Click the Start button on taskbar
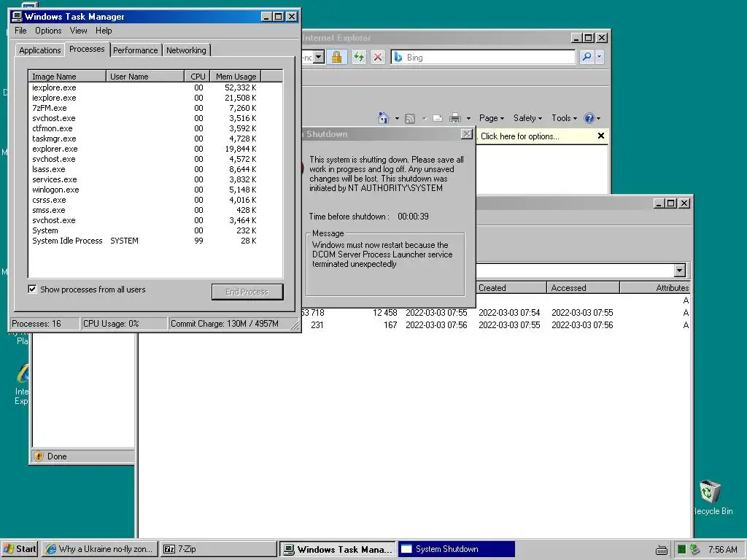The height and width of the screenshot is (560, 747). pyautogui.click(x=20, y=549)
